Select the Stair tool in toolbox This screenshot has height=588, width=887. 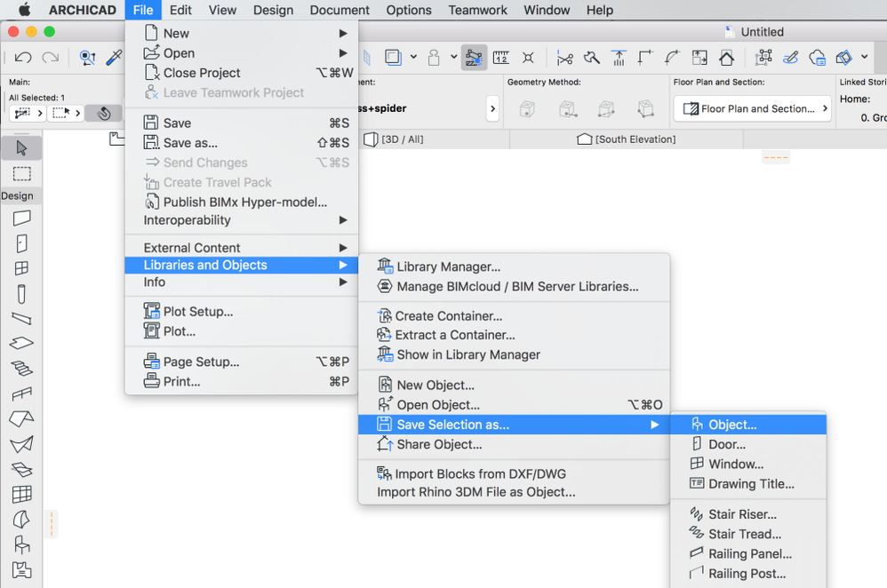21,368
